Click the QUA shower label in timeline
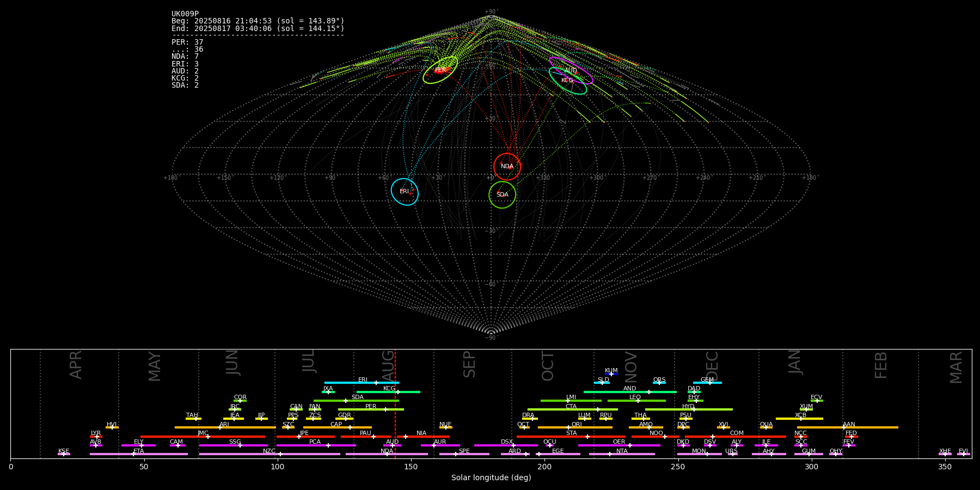The width and height of the screenshot is (980, 490). (766, 425)
